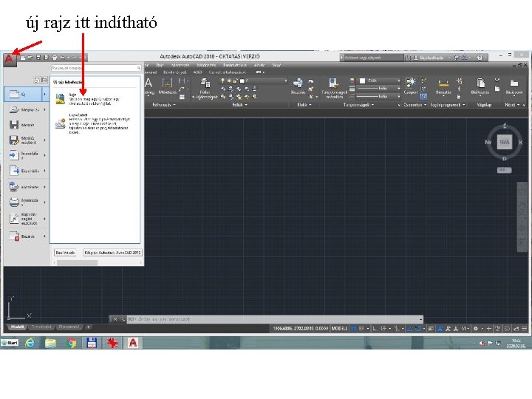The image size is (532, 399).
Task: Expand the Fóliák panel title
Action: click(x=239, y=105)
